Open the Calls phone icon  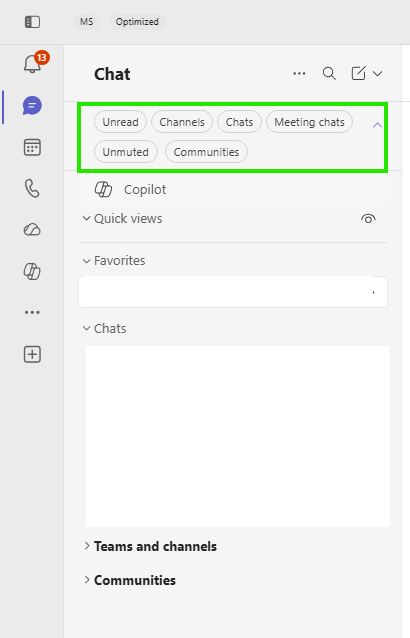coord(32,188)
